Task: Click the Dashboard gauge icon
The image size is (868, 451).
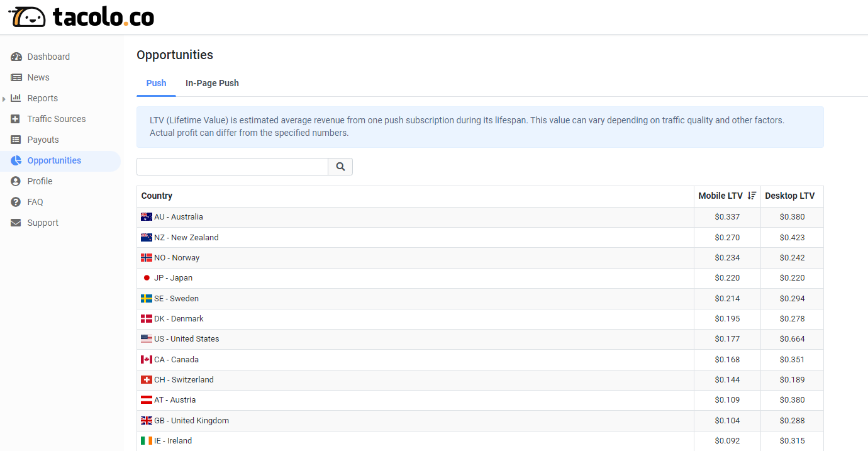Action: 16,57
